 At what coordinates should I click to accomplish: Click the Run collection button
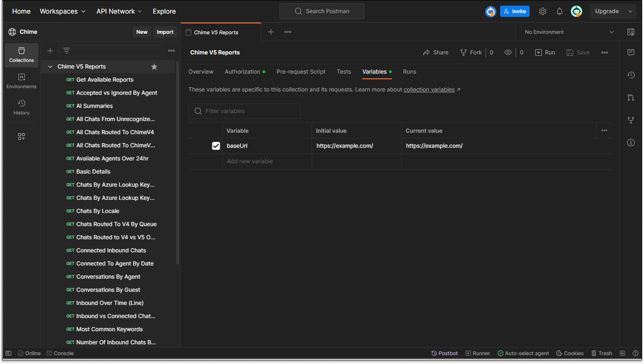[x=545, y=53]
